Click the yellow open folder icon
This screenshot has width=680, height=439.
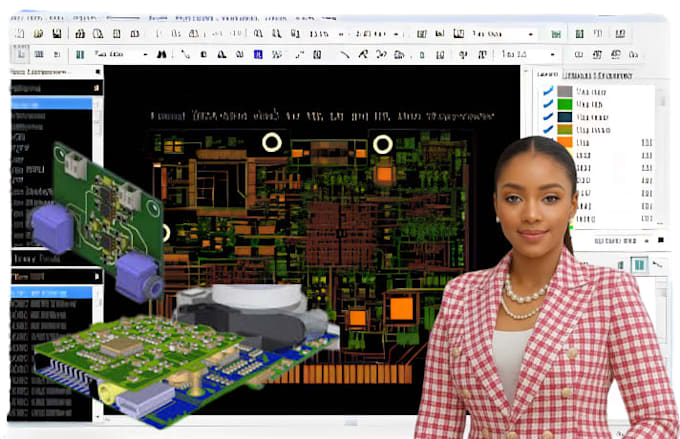(39, 33)
